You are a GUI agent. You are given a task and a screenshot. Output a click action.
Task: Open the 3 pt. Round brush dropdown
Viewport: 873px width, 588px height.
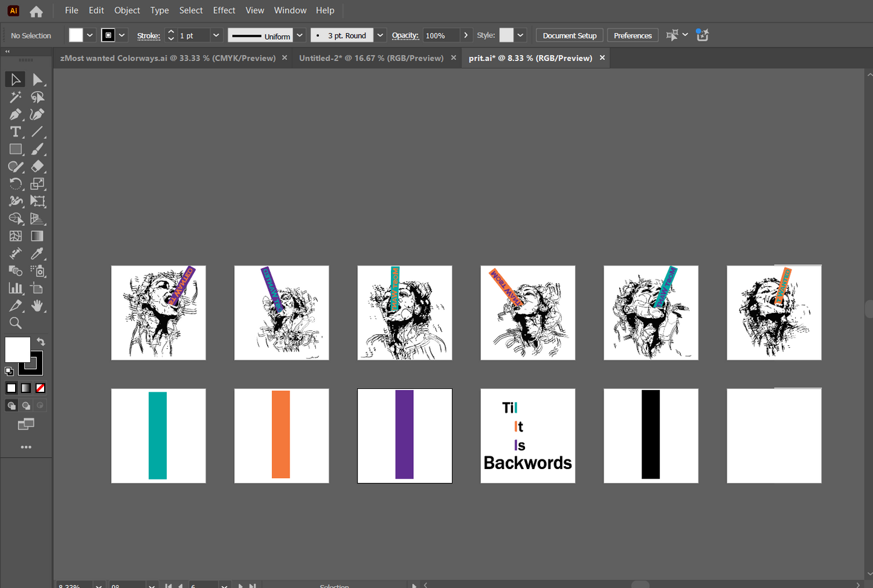pyautogui.click(x=380, y=36)
